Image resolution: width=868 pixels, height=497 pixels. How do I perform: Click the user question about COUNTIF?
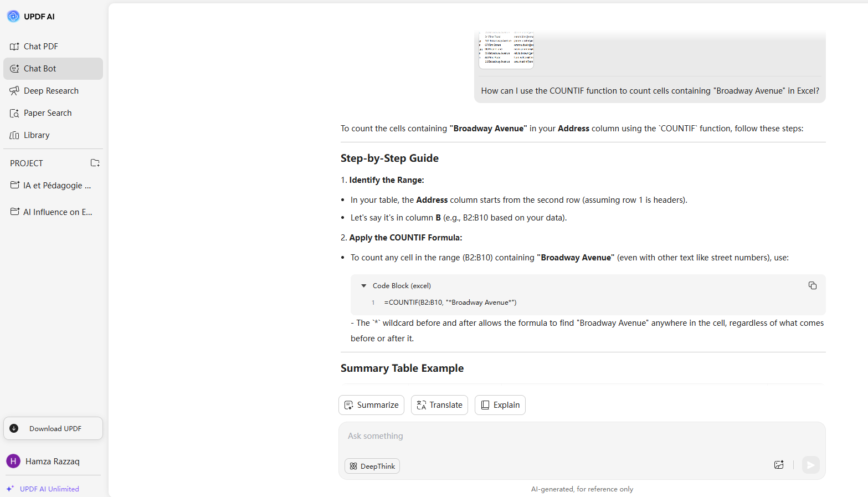[650, 91]
